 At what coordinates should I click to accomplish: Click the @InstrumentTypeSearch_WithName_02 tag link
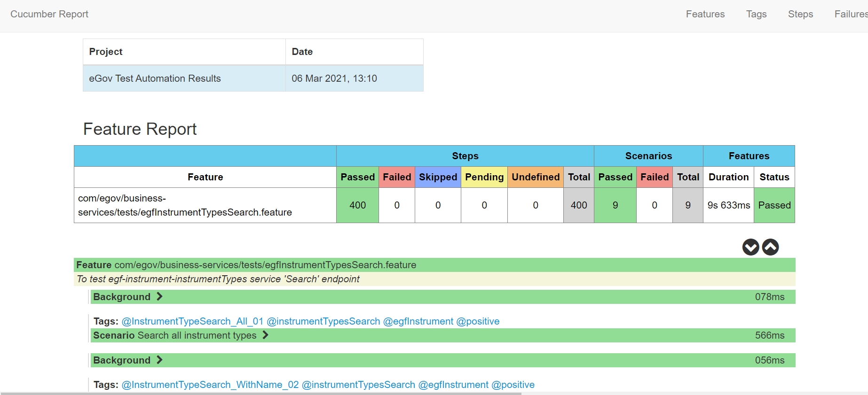click(x=210, y=385)
